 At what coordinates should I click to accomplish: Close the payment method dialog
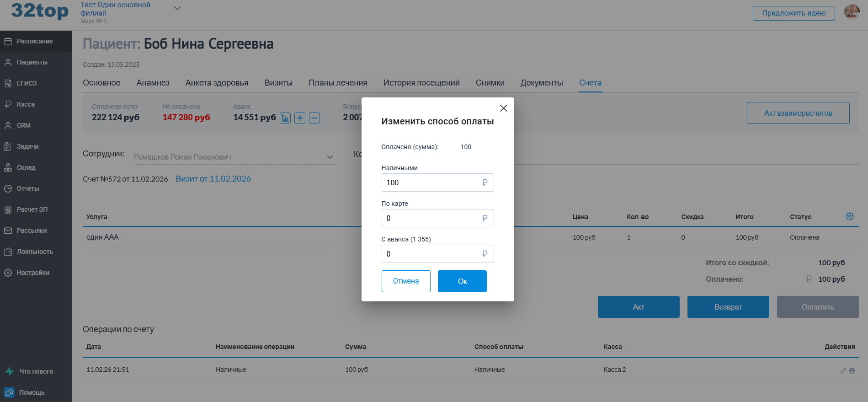[x=503, y=108]
